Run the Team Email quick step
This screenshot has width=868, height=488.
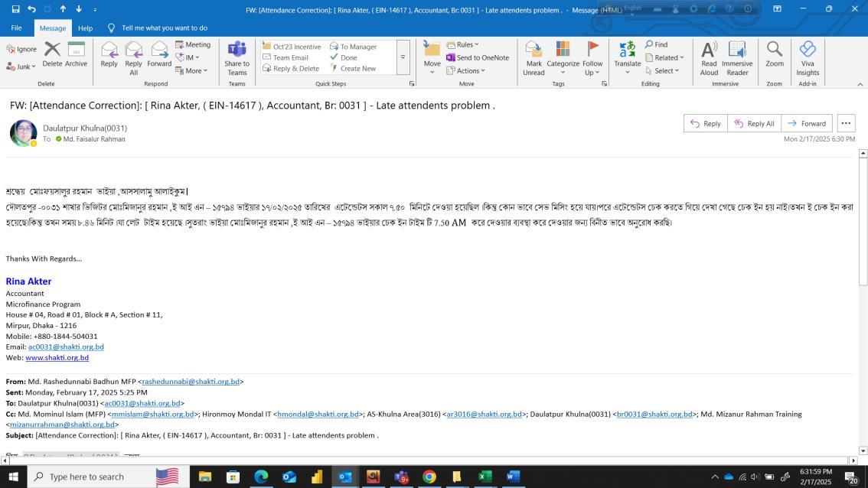(x=286, y=57)
